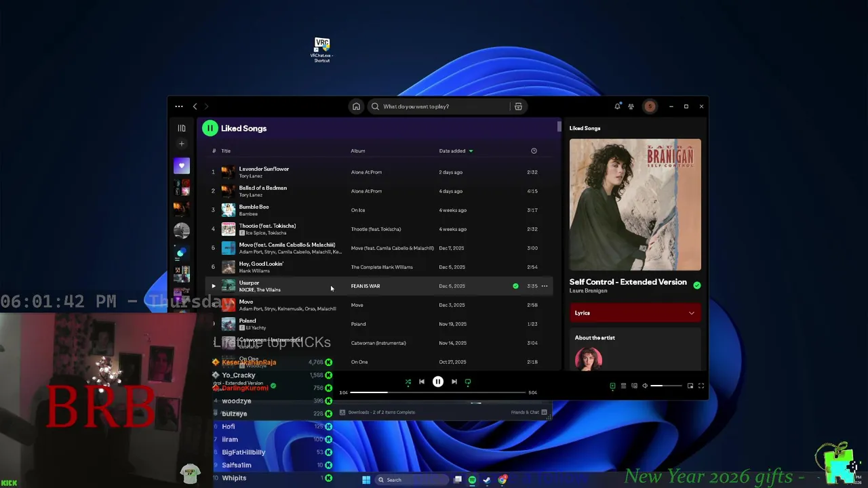Mute Spotify volume
Image resolution: width=868 pixels, height=488 pixels.
pos(645,386)
